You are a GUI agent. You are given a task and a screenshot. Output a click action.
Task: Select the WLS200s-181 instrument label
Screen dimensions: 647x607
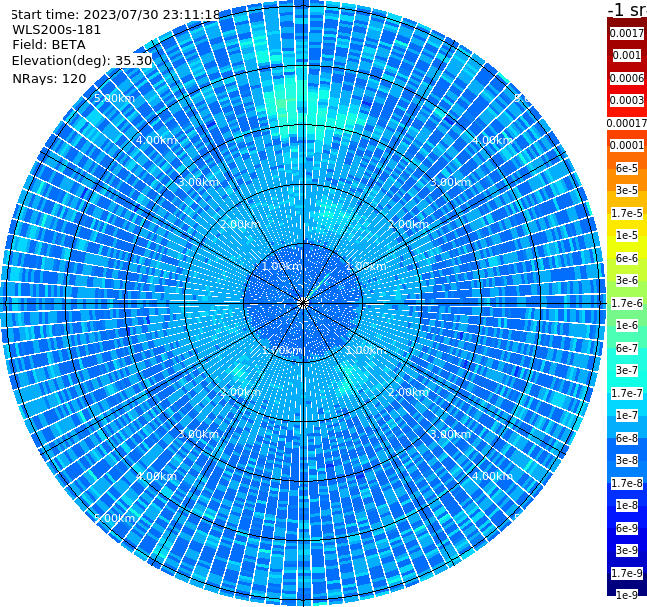click(57, 30)
